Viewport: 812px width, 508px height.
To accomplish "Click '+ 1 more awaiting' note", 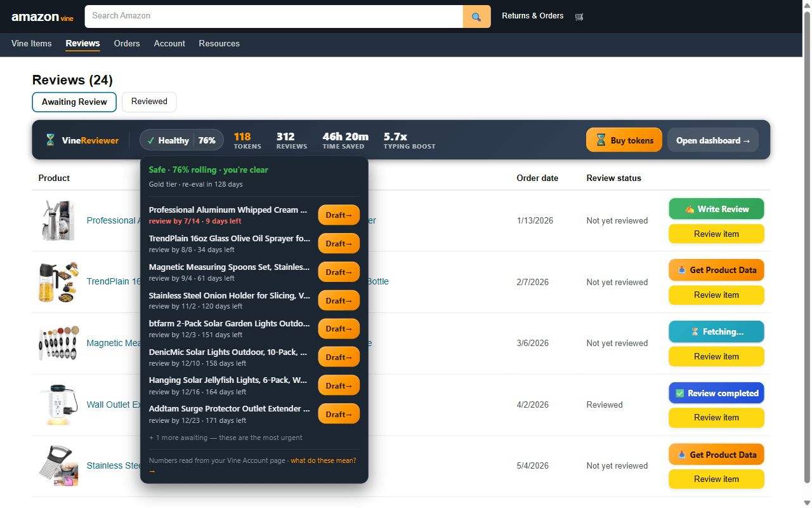I will 225,438.
